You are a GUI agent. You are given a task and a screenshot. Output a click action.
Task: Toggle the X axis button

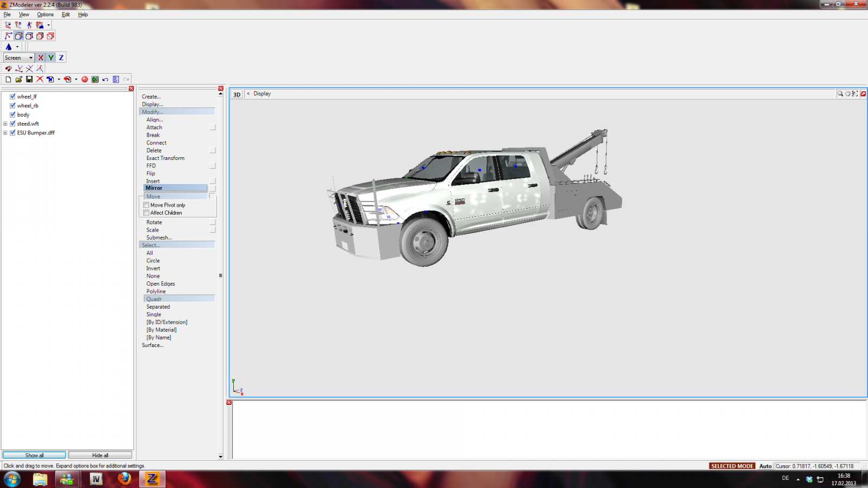(41, 57)
